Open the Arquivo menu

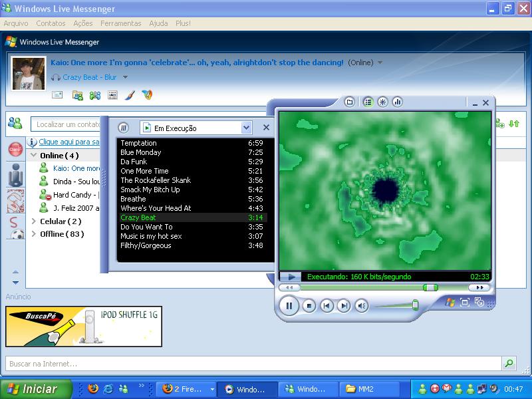click(x=16, y=23)
